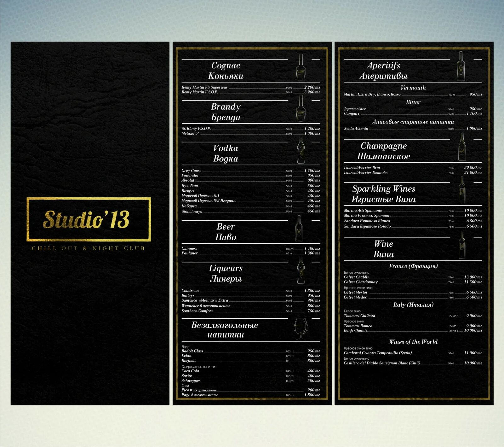Click the snifter glass icon by Безалкагольные напитки

coord(301,328)
